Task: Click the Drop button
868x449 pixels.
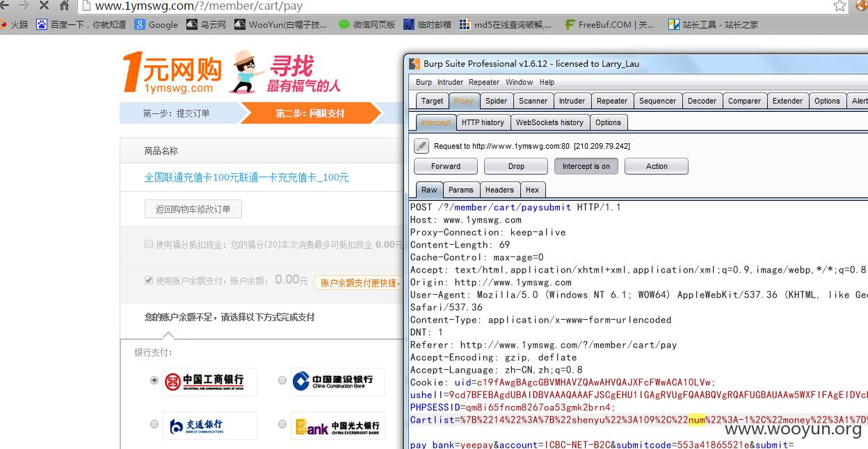Action: (x=516, y=166)
